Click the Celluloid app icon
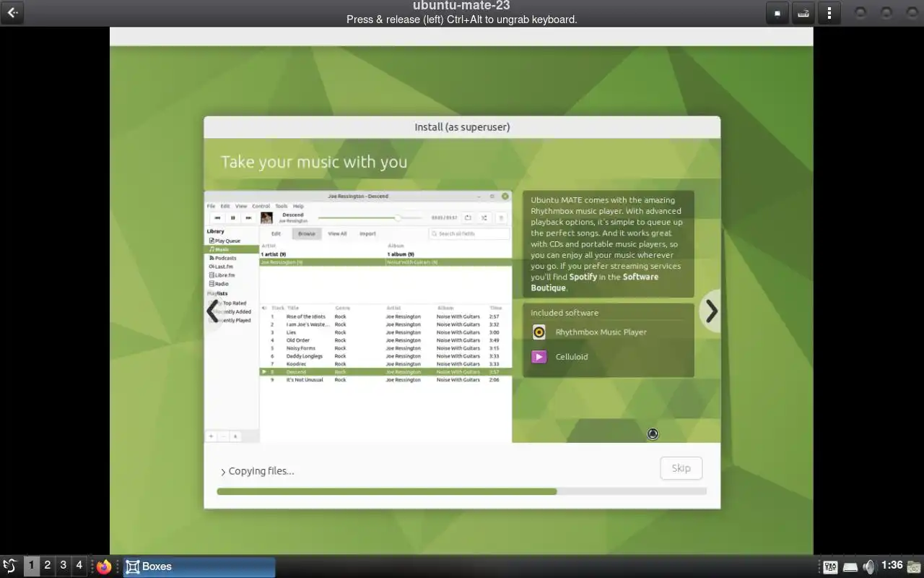 point(539,357)
